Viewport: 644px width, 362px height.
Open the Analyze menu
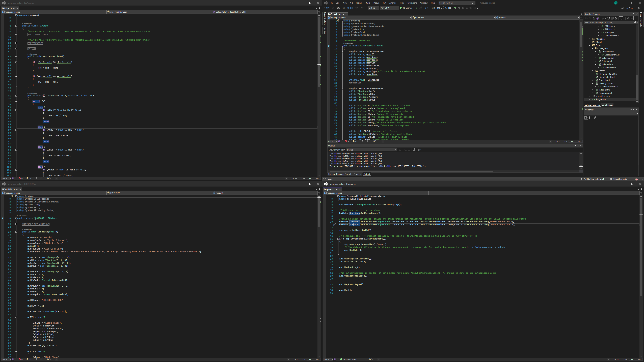[x=393, y=3]
